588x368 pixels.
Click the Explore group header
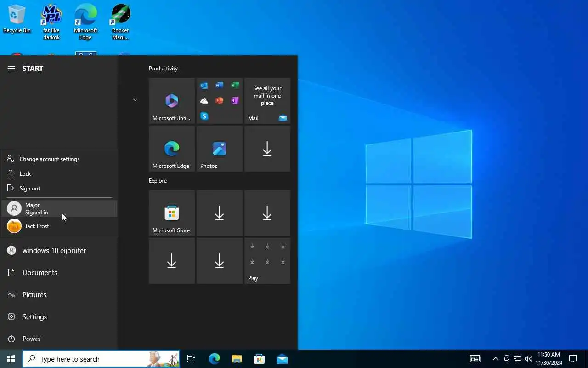[158, 180]
